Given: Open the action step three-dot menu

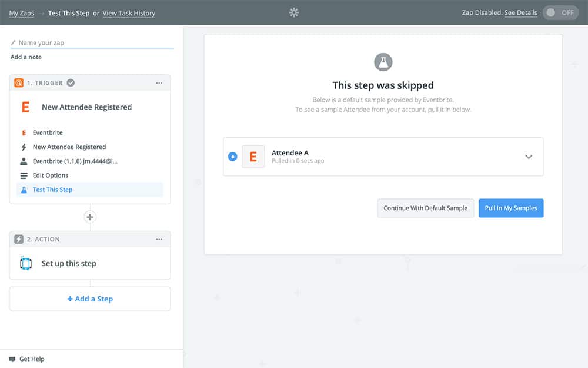Looking at the screenshot, I should coord(159,240).
